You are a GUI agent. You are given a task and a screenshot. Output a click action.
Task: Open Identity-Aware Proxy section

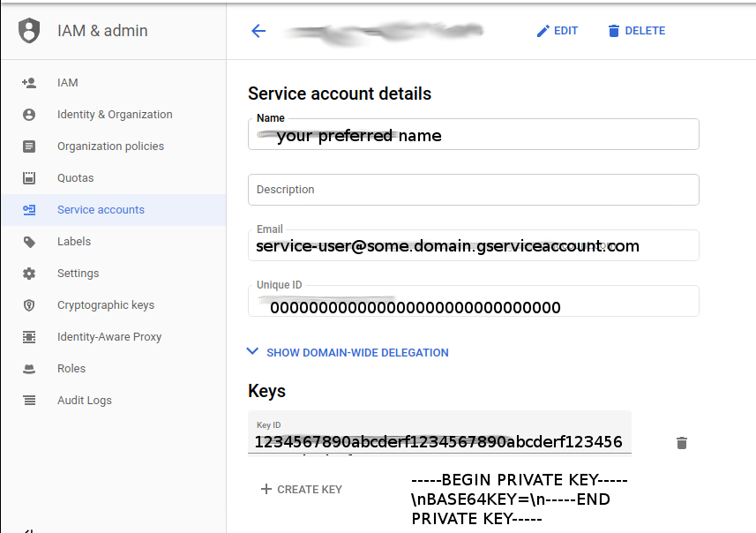click(109, 337)
